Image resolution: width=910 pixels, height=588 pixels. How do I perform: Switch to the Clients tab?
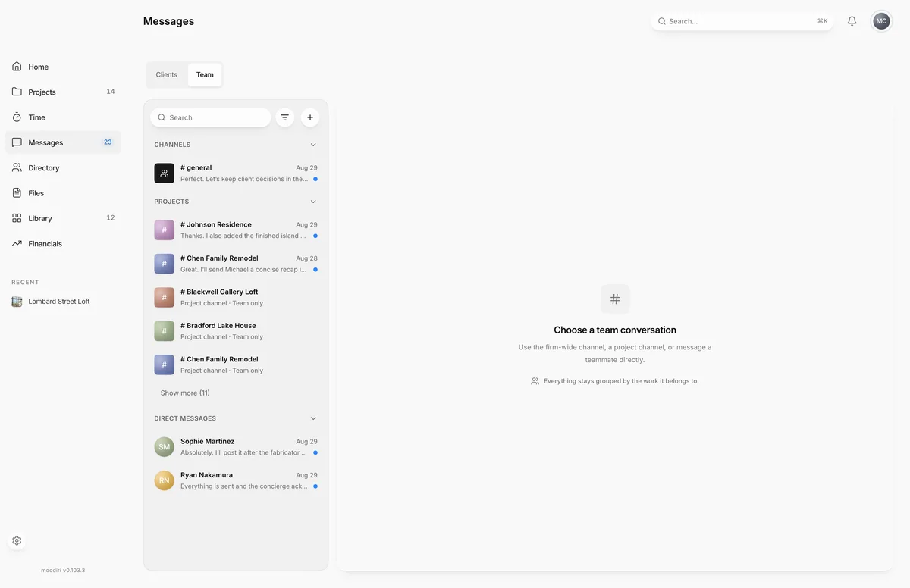[x=167, y=74]
